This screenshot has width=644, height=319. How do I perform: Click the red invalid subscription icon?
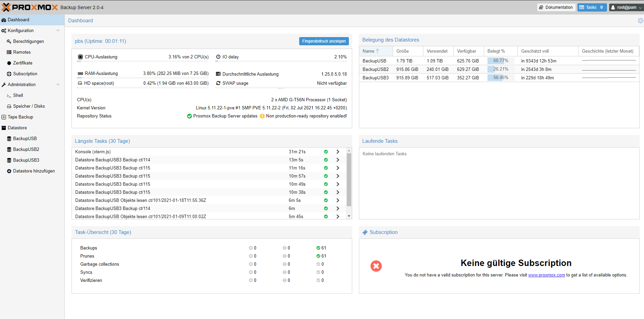(376, 266)
